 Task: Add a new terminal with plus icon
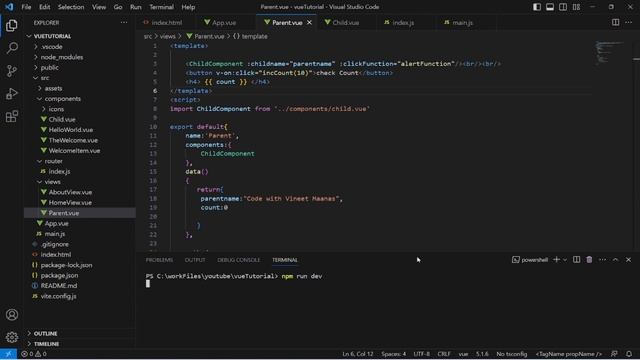(556, 260)
